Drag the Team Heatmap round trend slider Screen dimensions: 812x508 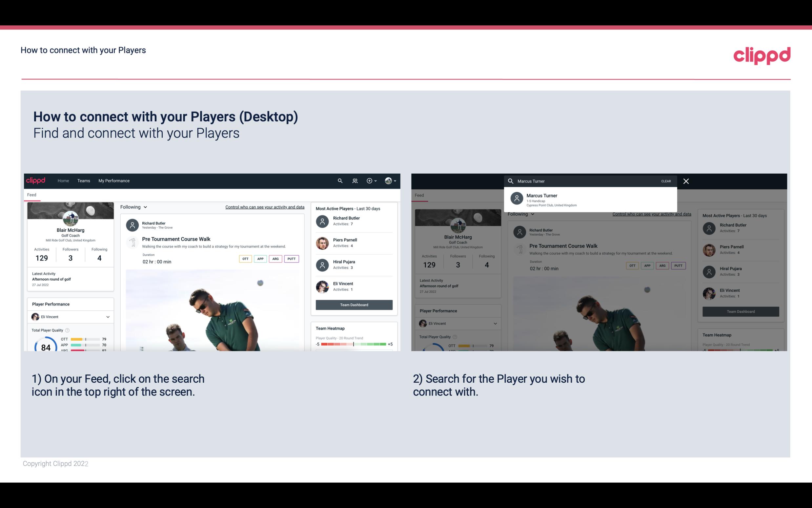(354, 344)
